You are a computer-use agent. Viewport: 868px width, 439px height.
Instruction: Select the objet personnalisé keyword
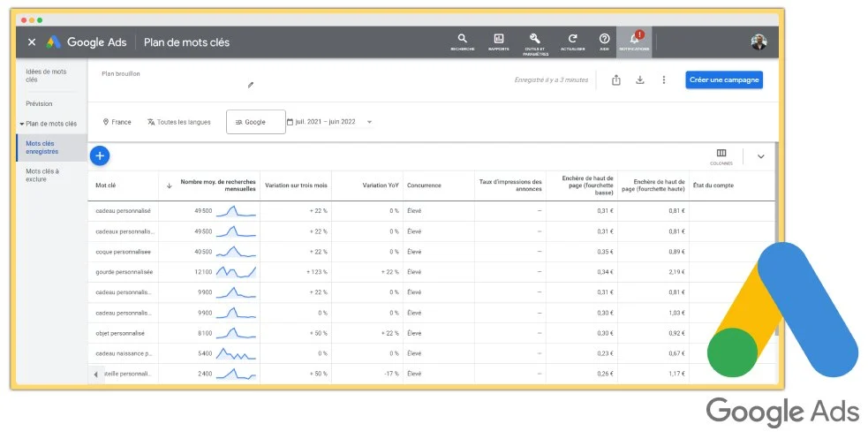[120, 333]
